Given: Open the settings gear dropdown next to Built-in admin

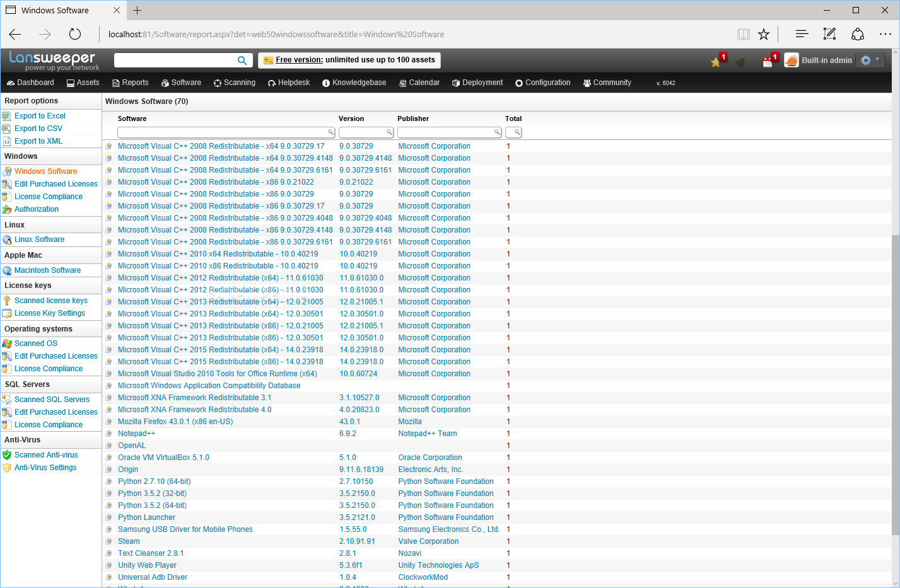Looking at the screenshot, I should pyautogui.click(x=870, y=61).
